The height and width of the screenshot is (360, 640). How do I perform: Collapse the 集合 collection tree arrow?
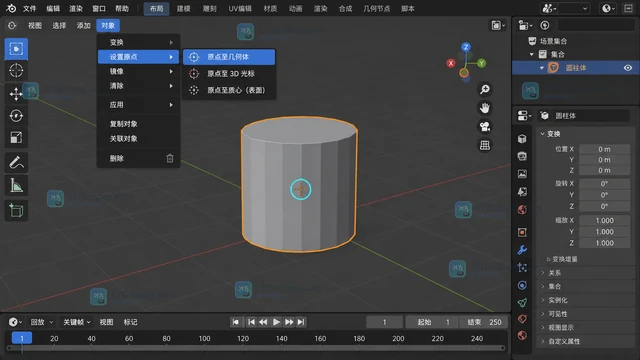pyautogui.click(x=531, y=54)
